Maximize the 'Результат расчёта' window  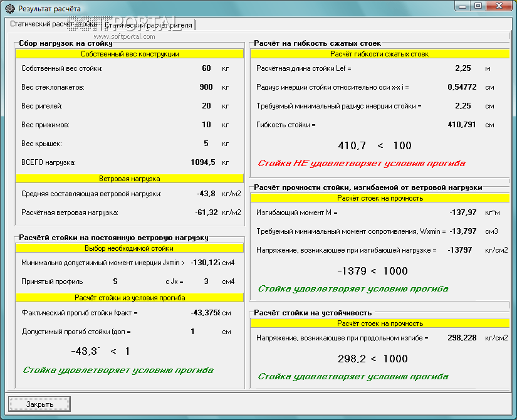[x=478, y=6]
